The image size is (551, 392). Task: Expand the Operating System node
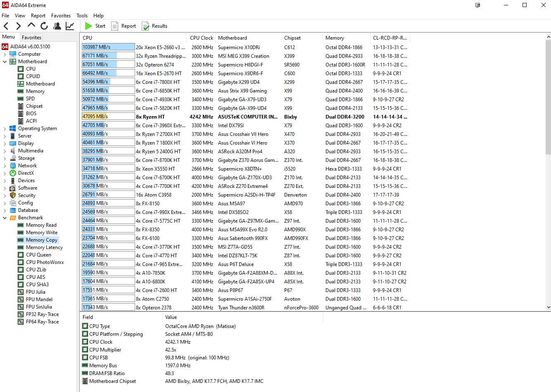tap(5, 128)
